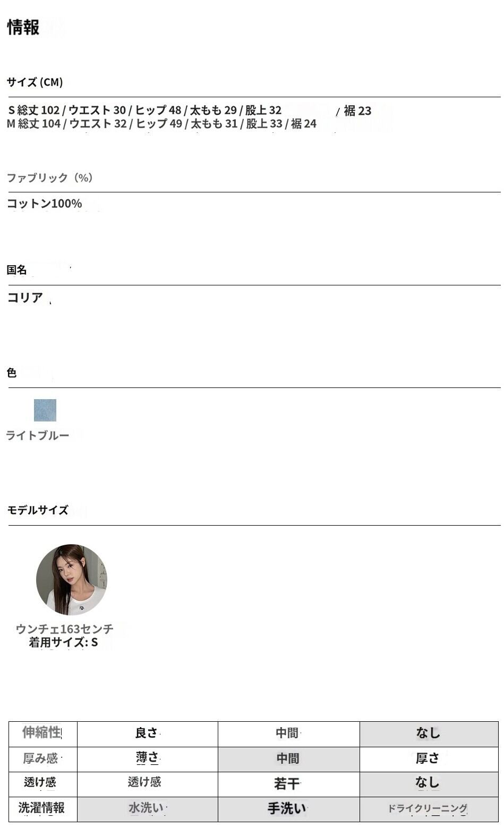Click the model's circular profile photo
The height and width of the screenshot is (827, 504).
pyautogui.click(x=72, y=579)
